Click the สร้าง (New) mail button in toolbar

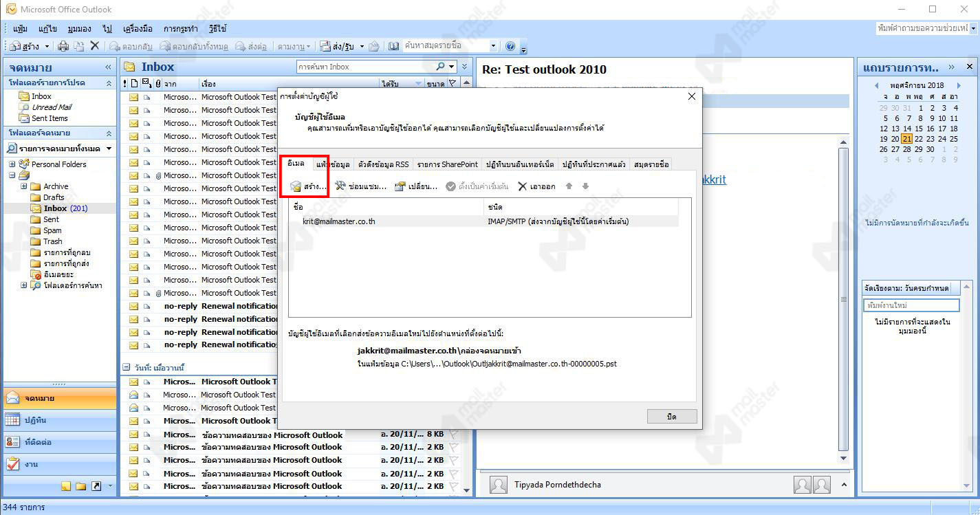[25, 46]
